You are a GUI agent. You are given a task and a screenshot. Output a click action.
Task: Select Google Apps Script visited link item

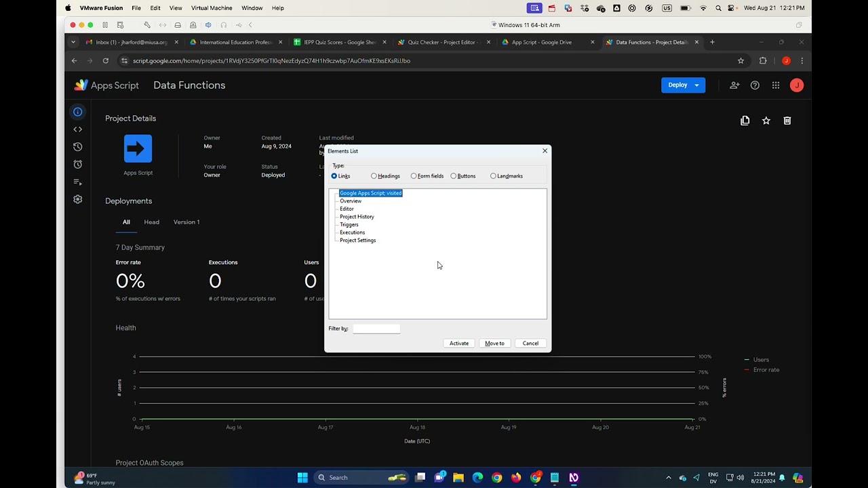point(370,193)
